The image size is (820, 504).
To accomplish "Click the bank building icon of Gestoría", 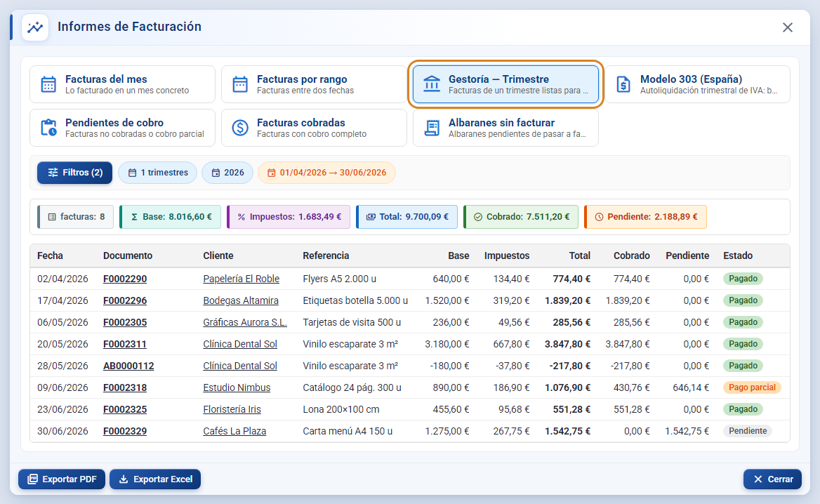I will tap(432, 84).
